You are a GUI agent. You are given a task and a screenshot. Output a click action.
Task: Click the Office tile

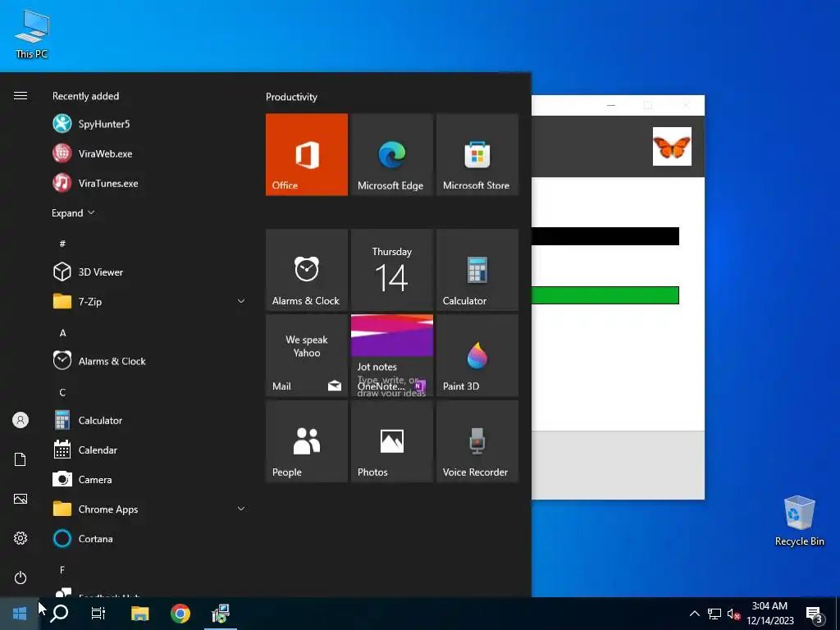(307, 154)
